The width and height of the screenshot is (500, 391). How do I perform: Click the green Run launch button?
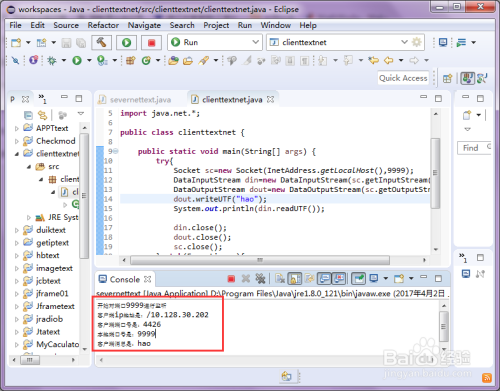pyautogui.click(x=126, y=42)
